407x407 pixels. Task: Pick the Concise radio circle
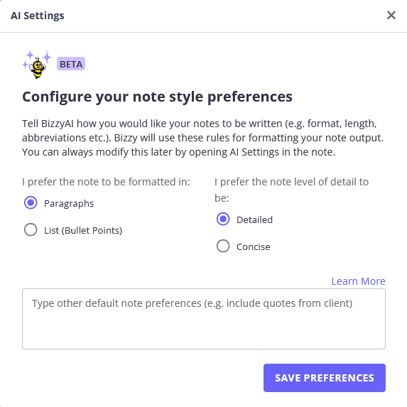coord(223,246)
